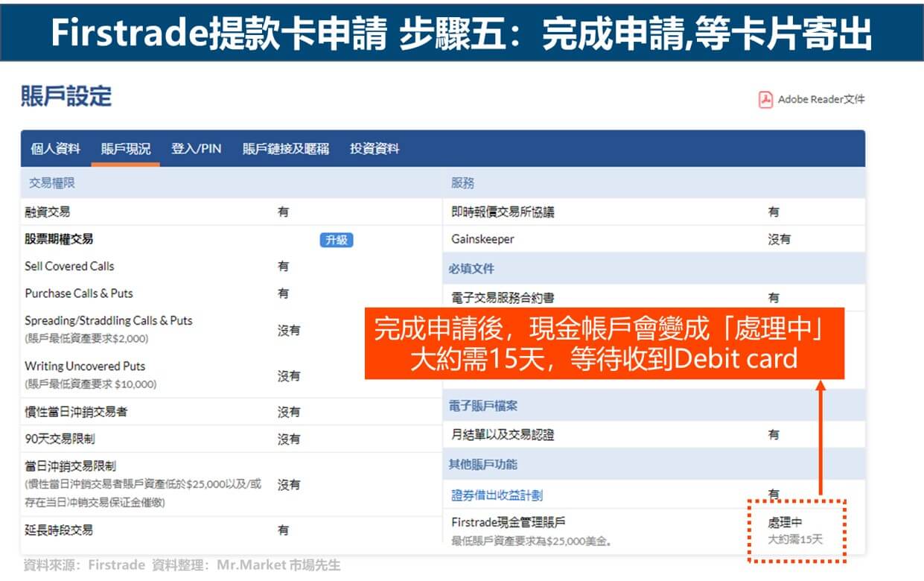
Task: Click the 賬戶設定 page heading
Action: tap(66, 96)
